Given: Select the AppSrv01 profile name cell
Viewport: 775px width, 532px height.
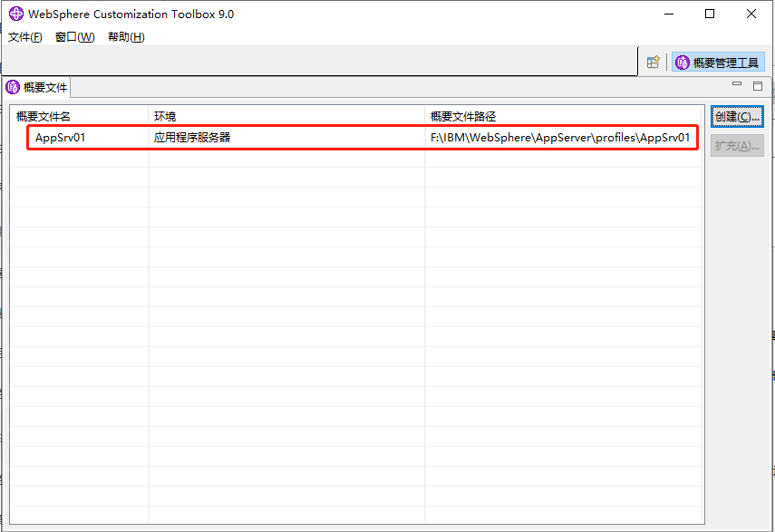Looking at the screenshot, I should pos(60,138).
